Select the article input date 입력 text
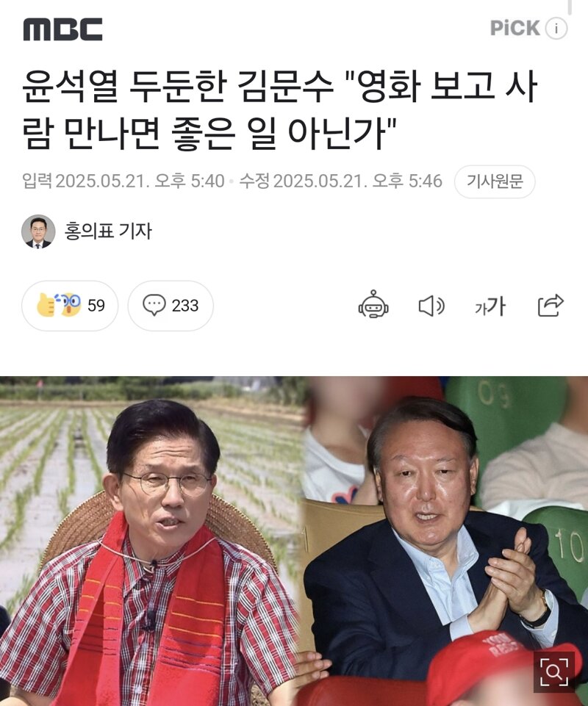The height and width of the screenshot is (706, 588). point(123,181)
